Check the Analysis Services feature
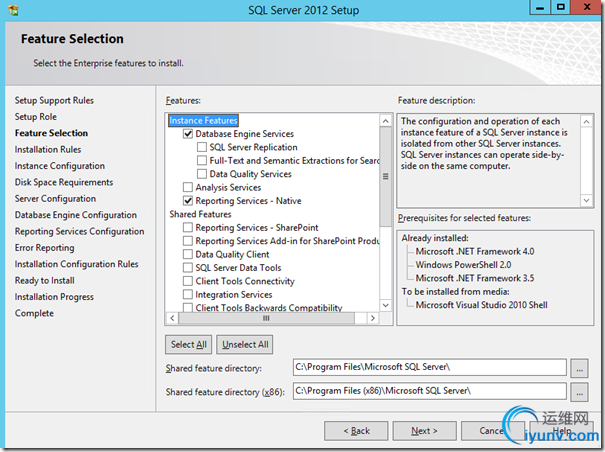This screenshot has height=452, width=605. click(x=188, y=187)
